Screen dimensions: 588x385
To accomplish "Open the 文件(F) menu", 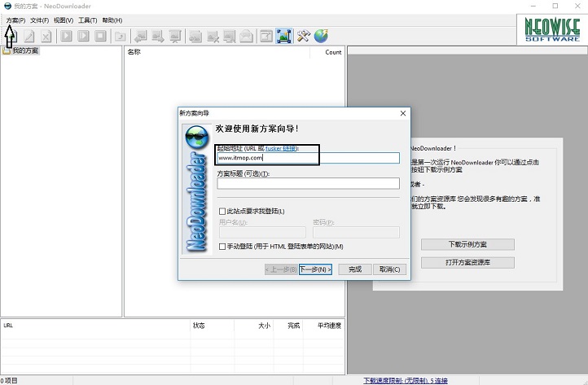I will point(39,20).
